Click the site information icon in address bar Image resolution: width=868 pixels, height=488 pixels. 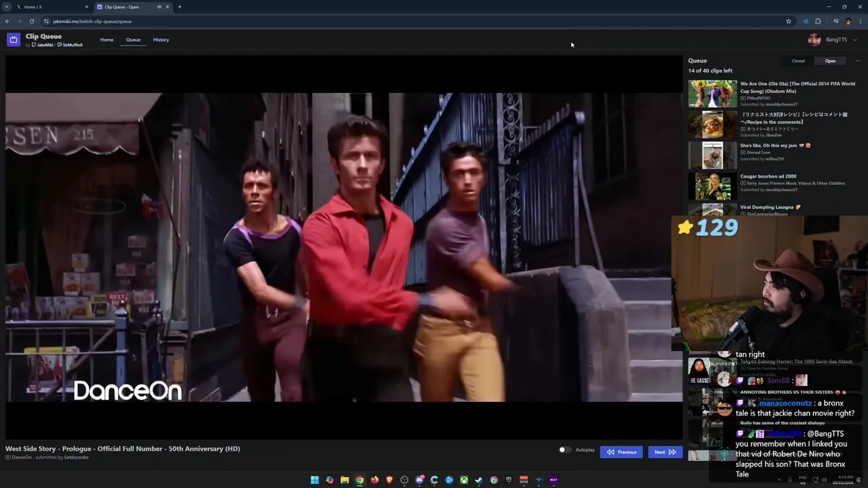tap(46, 21)
